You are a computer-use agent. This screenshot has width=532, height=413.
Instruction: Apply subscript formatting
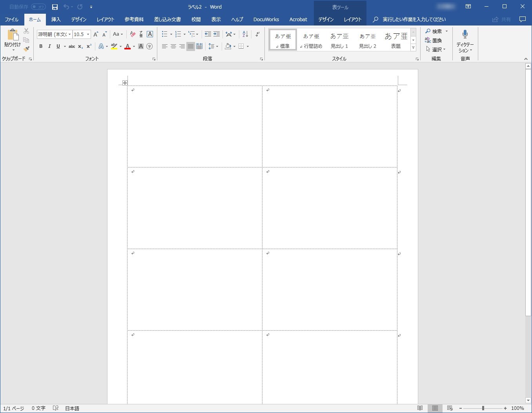coord(80,46)
